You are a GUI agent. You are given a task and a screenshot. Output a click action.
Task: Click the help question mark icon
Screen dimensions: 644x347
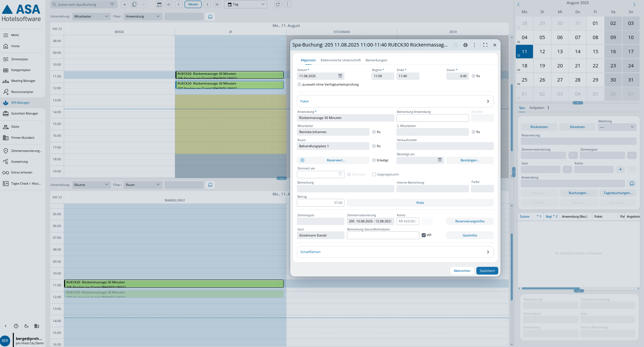(x=16, y=326)
